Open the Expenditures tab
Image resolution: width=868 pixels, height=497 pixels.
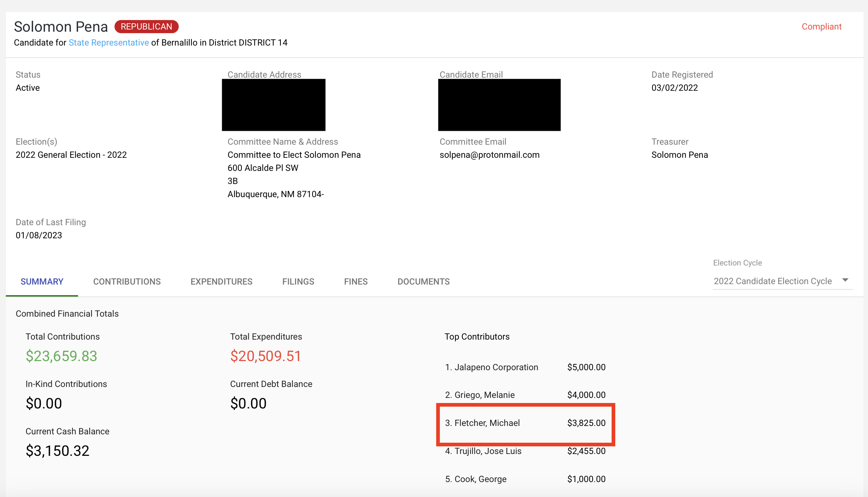point(221,281)
